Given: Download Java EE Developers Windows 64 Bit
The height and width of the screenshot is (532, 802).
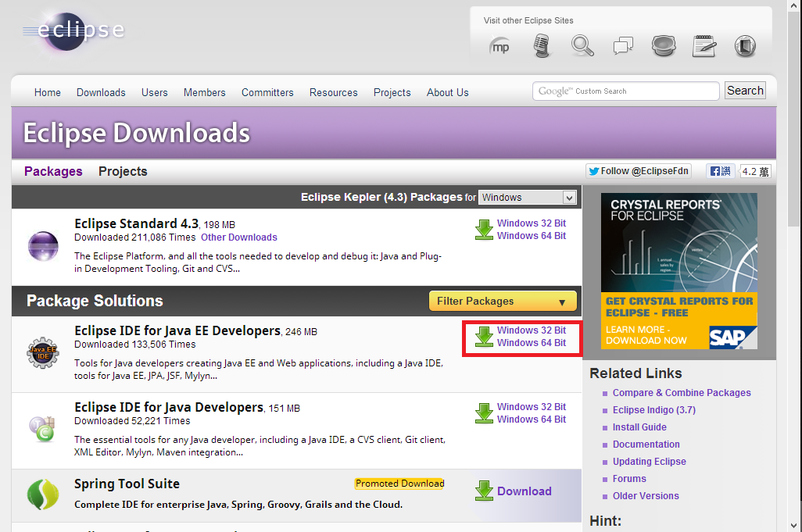Looking at the screenshot, I should [532, 343].
